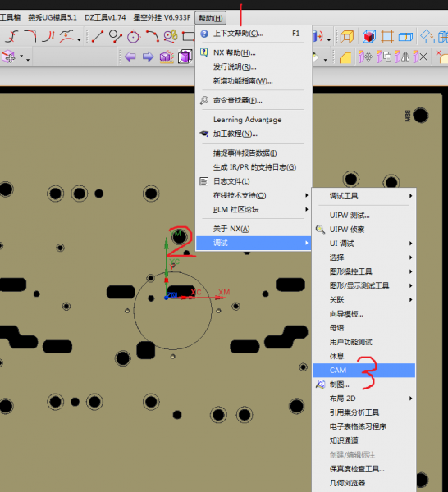448x492 pixels.
Task: Expand 图形/显示测试工具 submenu
Action: click(x=364, y=285)
